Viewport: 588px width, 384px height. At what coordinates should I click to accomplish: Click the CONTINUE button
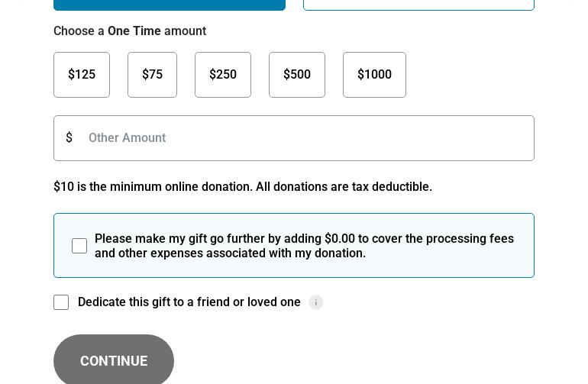coord(114,360)
